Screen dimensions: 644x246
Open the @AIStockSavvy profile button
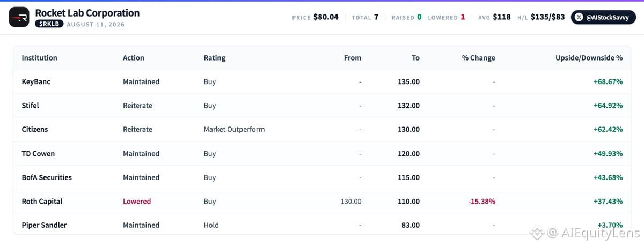603,17
